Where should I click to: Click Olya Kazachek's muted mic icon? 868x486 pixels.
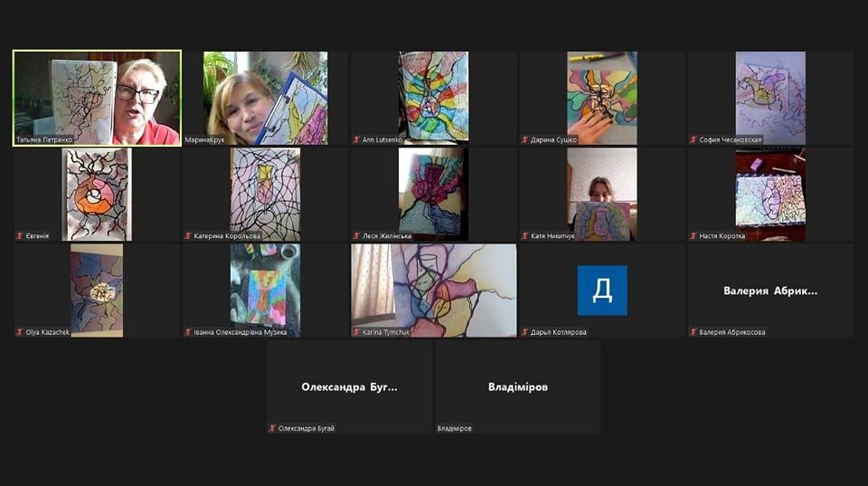coord(20,332)
